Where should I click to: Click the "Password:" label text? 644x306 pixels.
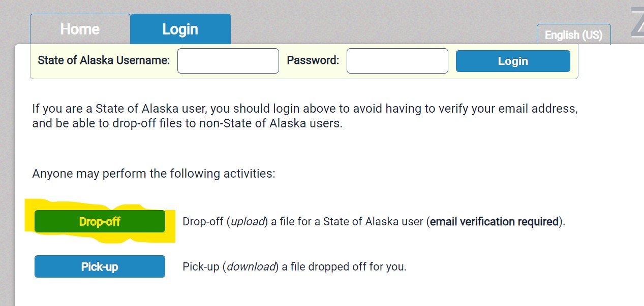click(x=313, y=60)
